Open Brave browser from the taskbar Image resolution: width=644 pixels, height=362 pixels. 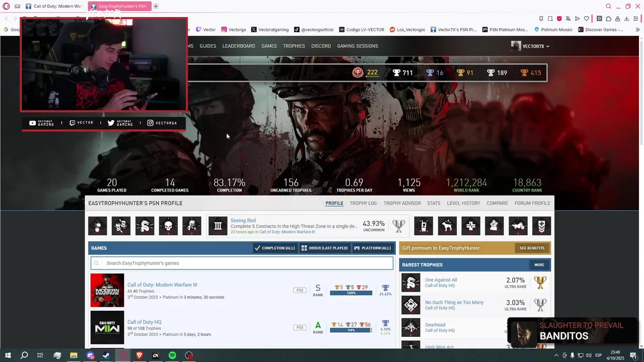coord(139,355)
